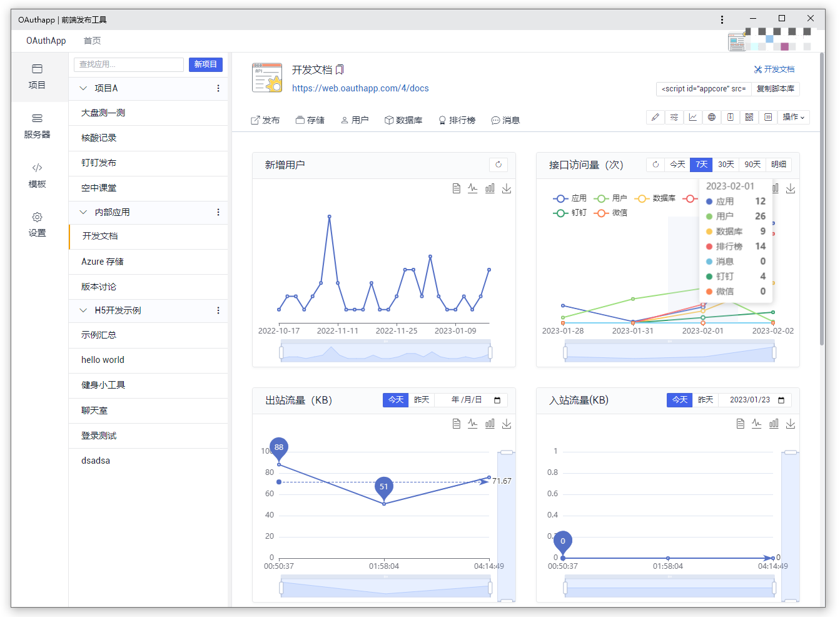Collapse the H5开发示例 group
The image size is (840, 617).
pos(83,310)
